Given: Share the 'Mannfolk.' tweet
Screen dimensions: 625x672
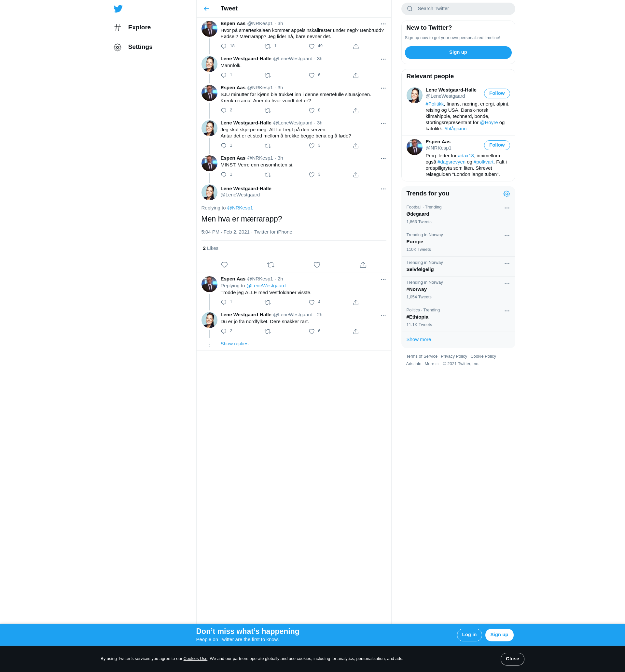Looking at the screenshot, I should point(356,75).
